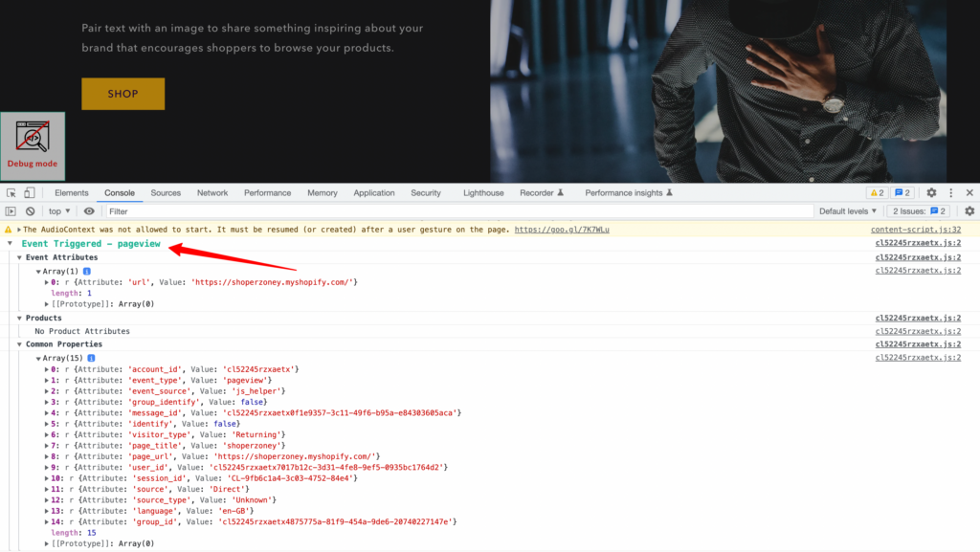
Task: Collapse the Array(1) object
Action: pyautogui.click(x=38, y=272)
